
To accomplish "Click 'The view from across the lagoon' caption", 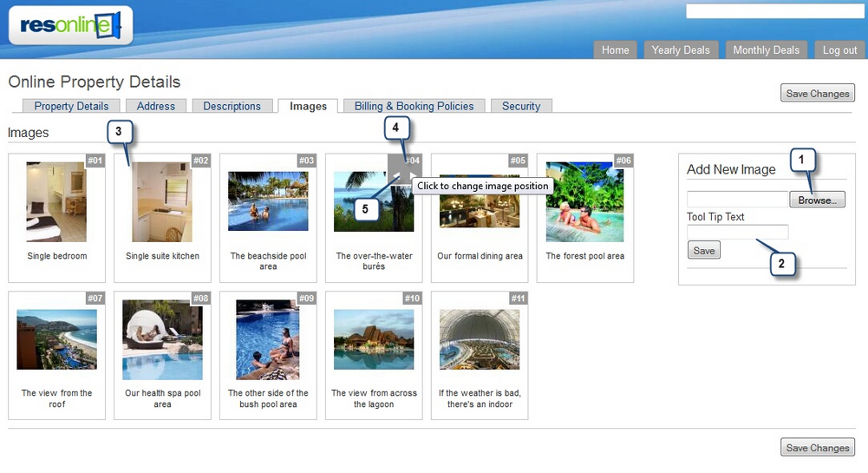I will [375, 398].
